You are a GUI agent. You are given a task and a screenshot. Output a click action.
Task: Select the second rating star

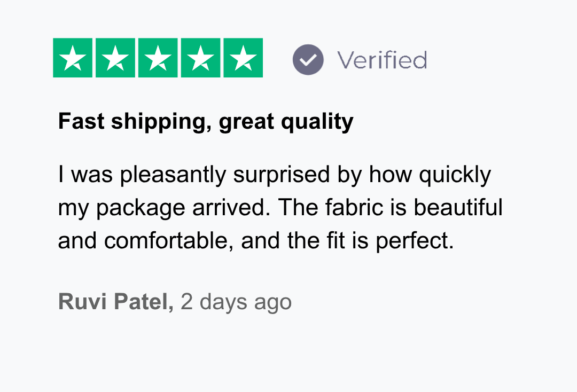(x=115, y=58)
